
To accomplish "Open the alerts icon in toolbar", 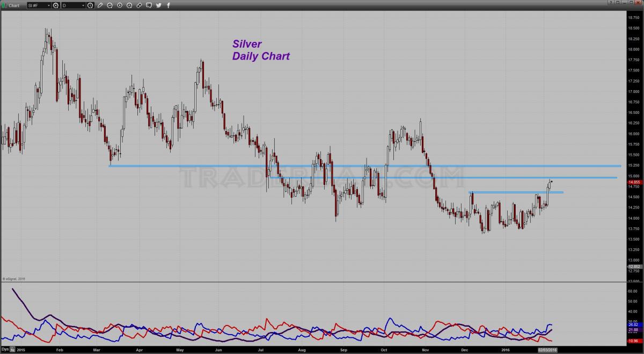I will tap(129, 5).
